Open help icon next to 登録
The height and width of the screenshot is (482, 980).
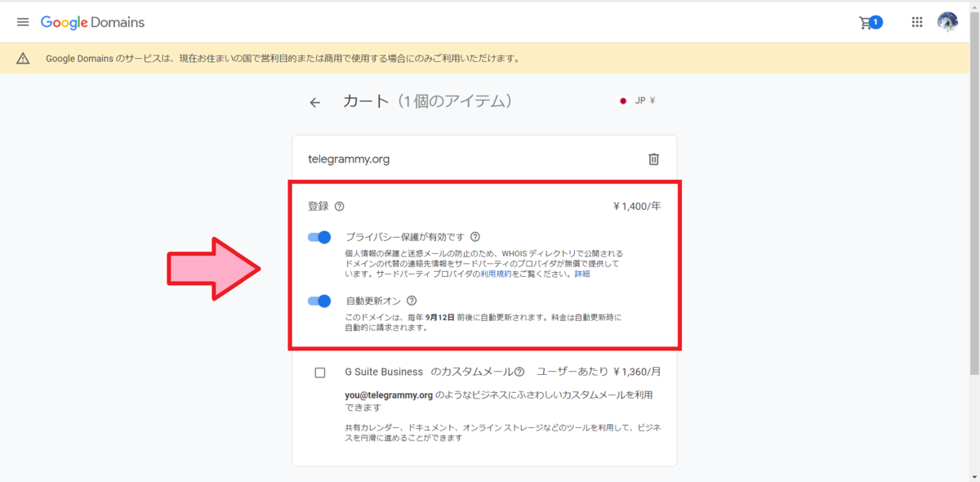pyautogui.click(x=340, y=207)
